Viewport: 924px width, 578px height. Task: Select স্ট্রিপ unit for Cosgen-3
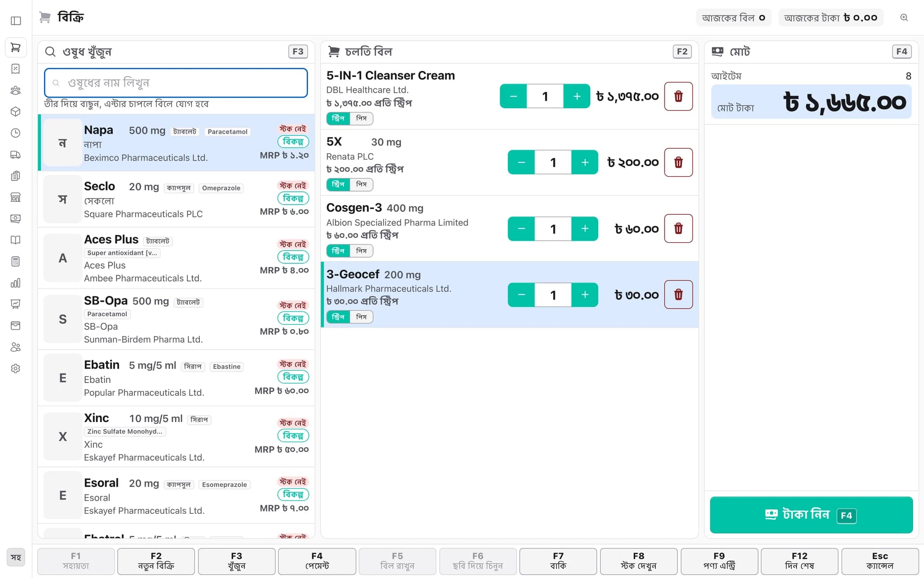338,251
